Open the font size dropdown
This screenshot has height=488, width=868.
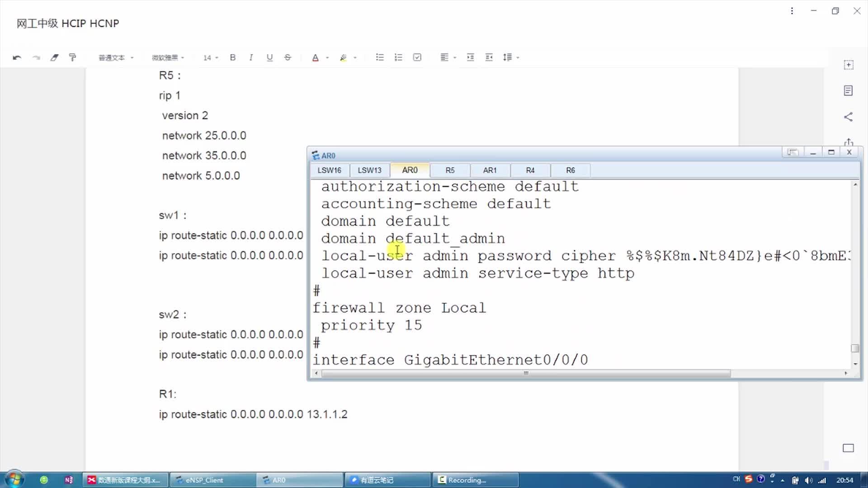[217, 57]
